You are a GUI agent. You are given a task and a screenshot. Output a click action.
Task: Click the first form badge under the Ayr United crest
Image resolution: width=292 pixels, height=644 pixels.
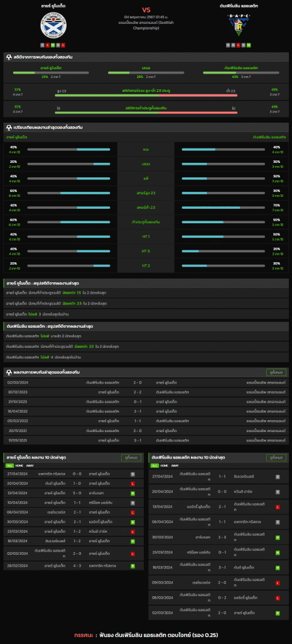click(x=42, y=45)
